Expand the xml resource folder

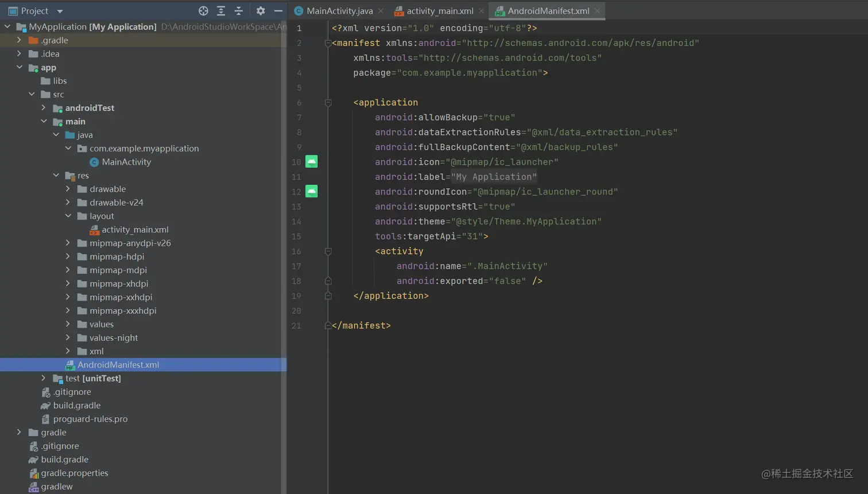click(x=68, y=351)
